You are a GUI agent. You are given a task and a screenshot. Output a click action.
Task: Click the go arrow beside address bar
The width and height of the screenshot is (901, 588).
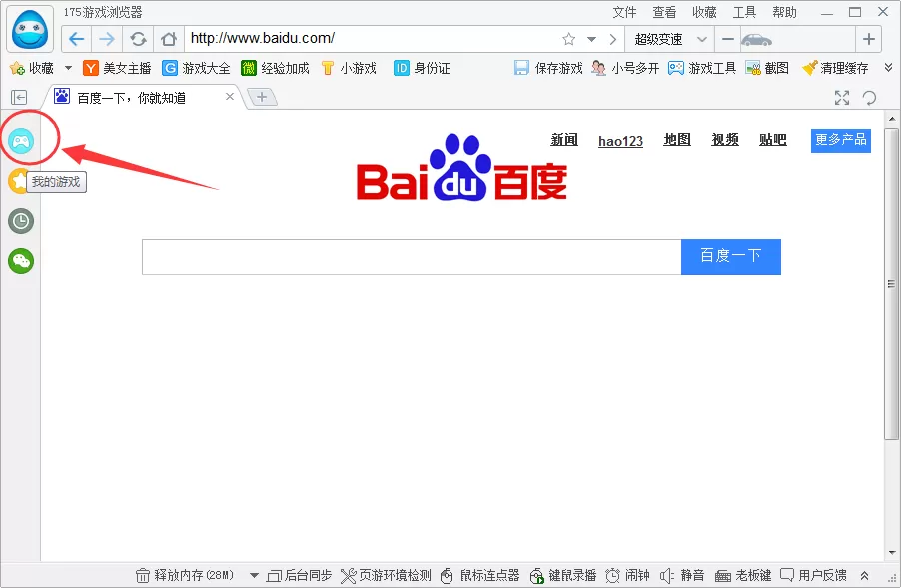coord(613,40)
